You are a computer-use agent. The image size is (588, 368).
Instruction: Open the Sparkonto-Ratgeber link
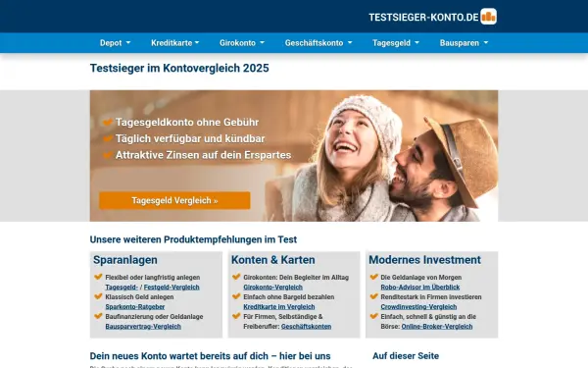135,307
